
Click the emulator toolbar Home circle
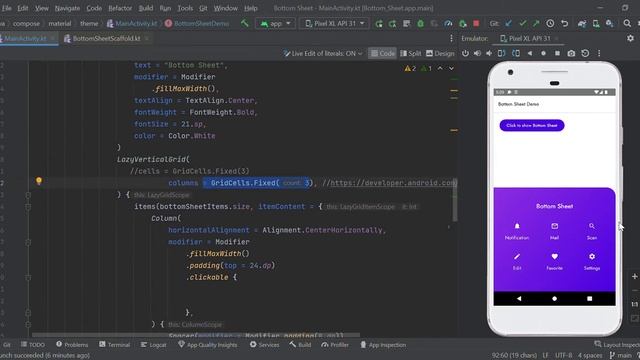pyautogui.click(x=543, y=53)
